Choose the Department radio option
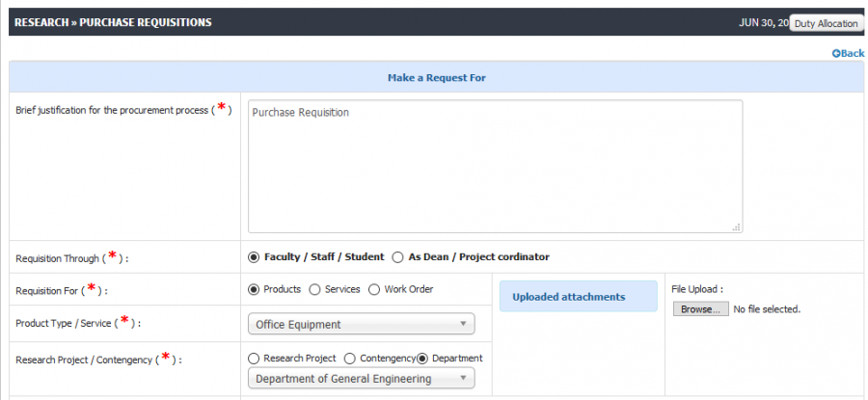The height and width of the screenshot is (400, 868). pyautogui.click(x=422, y=359)
